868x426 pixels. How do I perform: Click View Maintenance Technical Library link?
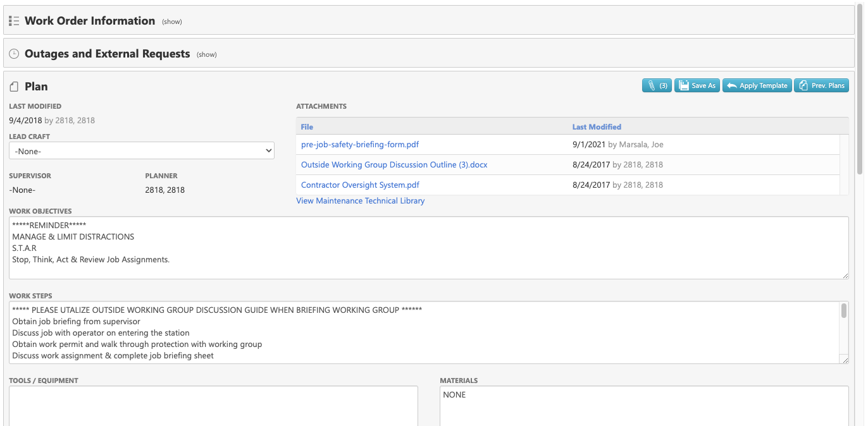coord(360,201)
